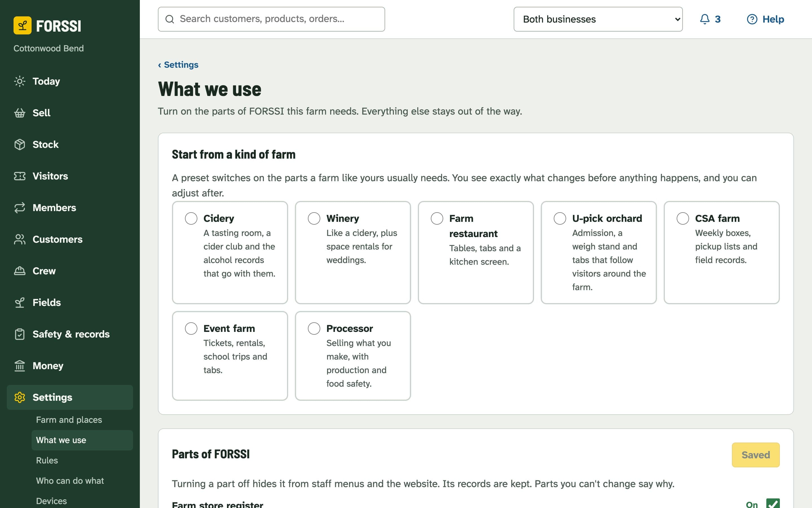812x508 pixels.
Task: Click the Saved button
Action: (x=756, y=455)
